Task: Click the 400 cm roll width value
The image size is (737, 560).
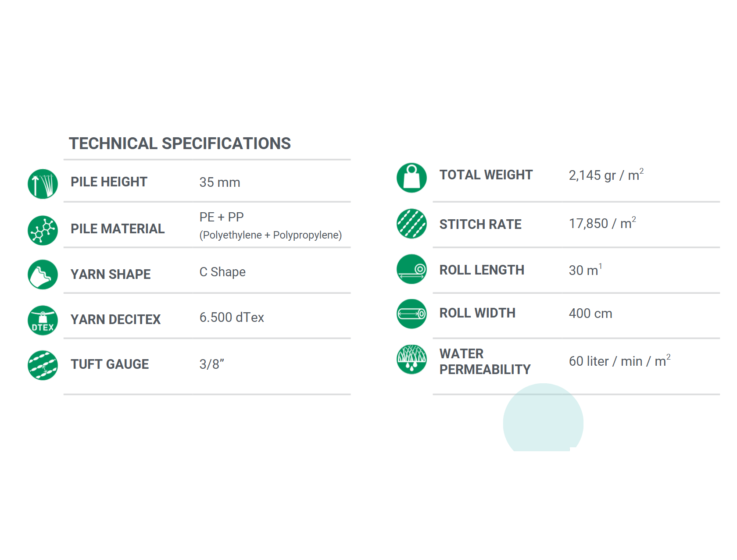Action: (x=590, y=314)
